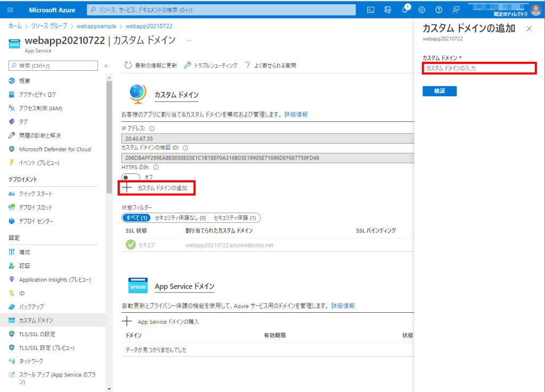Click the top search bar
545x392 pixels.
(x=221, y=10)
